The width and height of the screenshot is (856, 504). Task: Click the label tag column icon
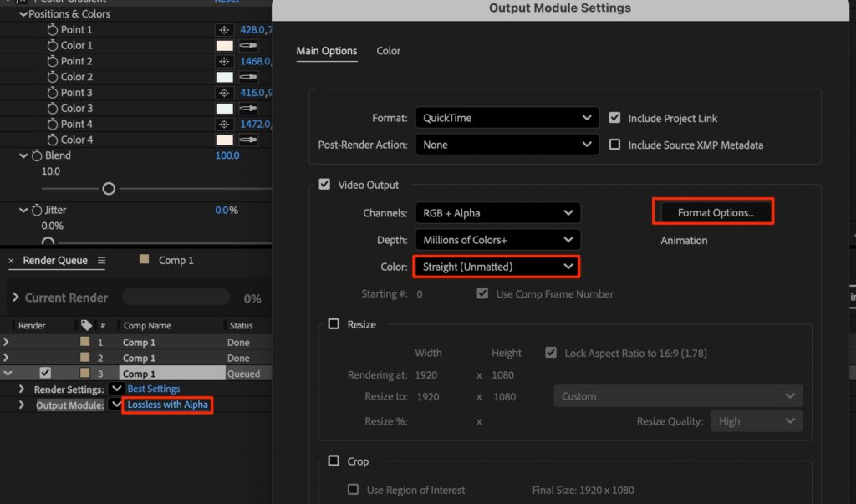click(85, 325)
